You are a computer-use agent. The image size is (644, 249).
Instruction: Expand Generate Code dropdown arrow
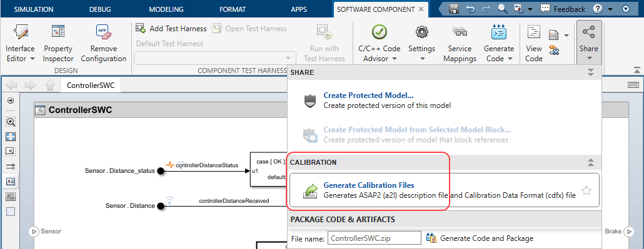point(510,59)
